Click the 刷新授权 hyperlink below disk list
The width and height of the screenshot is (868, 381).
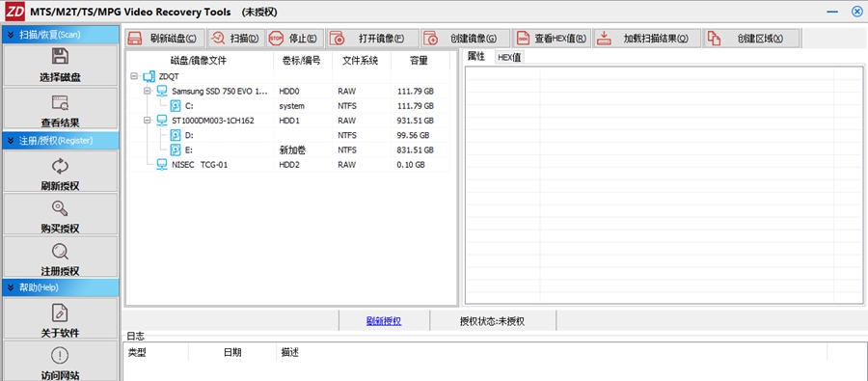(384, 320)
